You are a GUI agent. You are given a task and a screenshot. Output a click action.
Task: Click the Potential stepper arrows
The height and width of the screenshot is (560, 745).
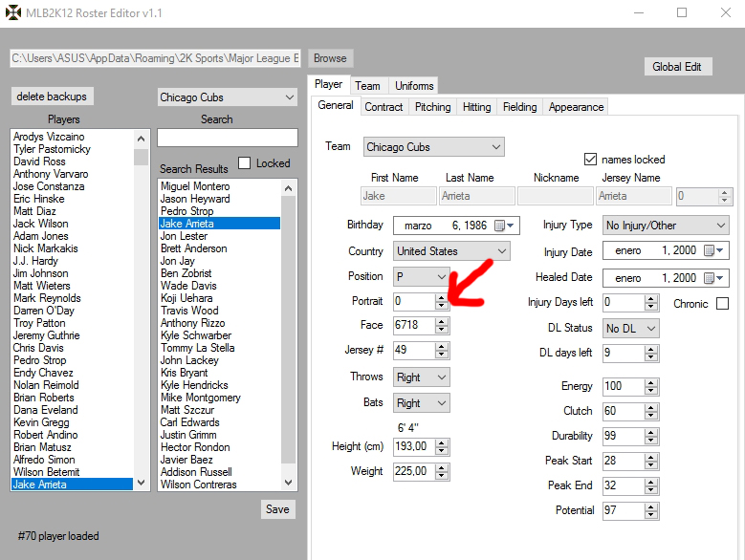coord(651,510)
